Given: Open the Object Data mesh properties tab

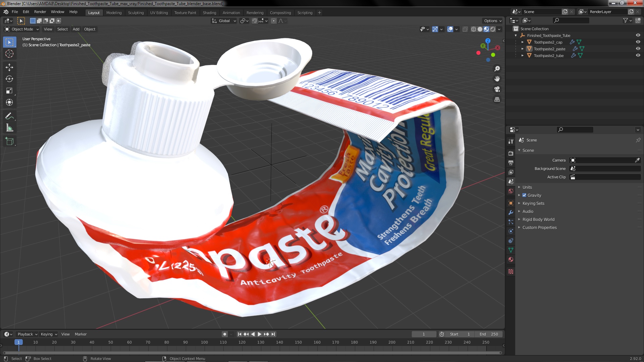Looking at the screenshot, I should click(x=511, y=250).
